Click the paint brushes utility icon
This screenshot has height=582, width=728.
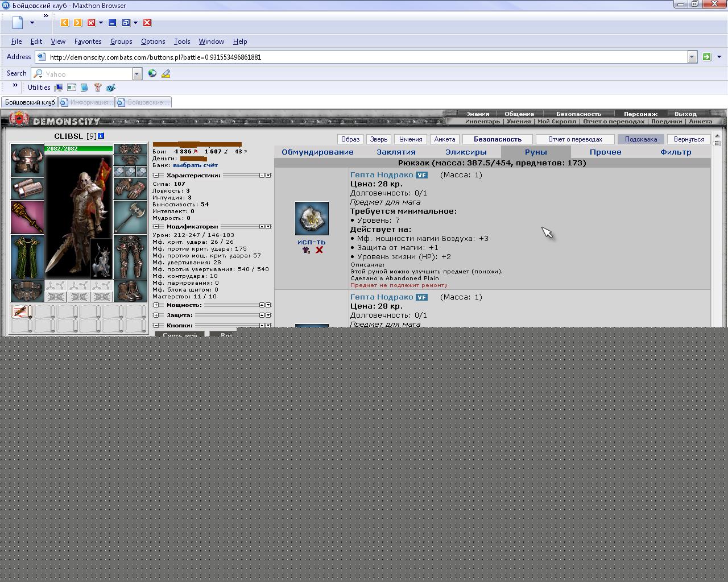point(98,88)
